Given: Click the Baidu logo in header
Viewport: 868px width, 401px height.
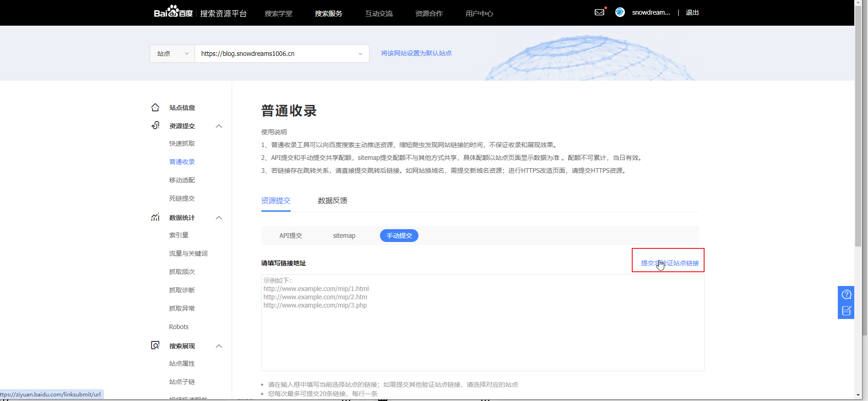Looking at the screenshot, I should tap(173, 12).
